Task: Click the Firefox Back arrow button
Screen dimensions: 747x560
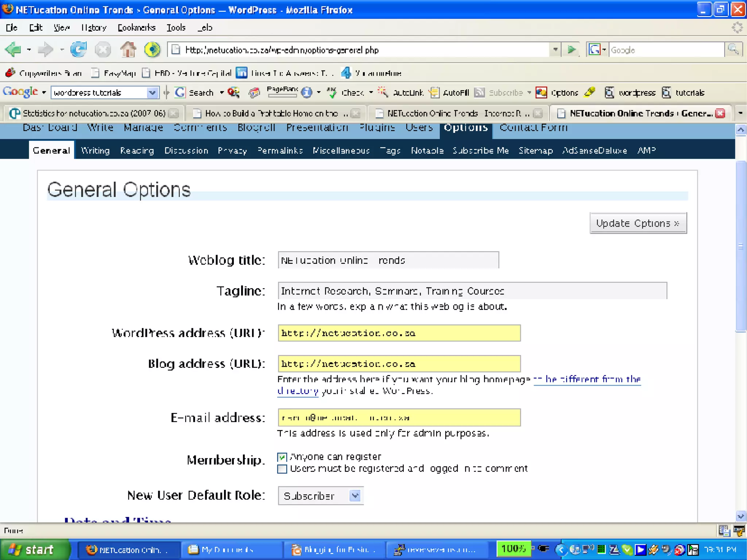Action: (x=13, y=50)
